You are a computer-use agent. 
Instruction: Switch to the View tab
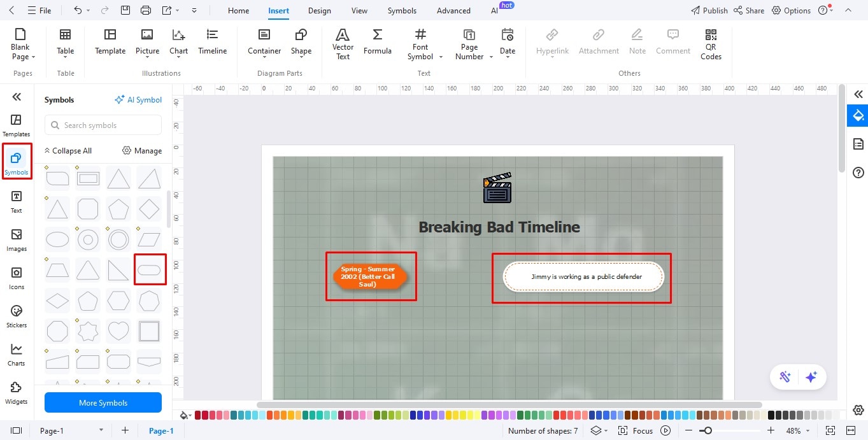tap(359, 10)
